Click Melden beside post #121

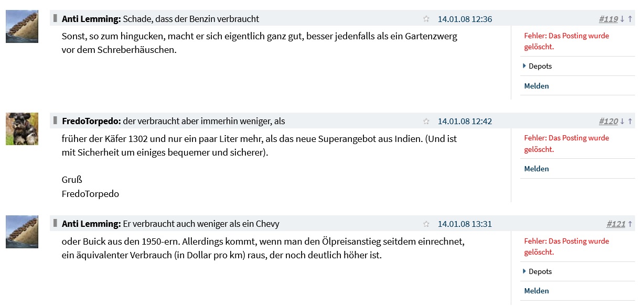pyautogui.click(x=536, y=291)
